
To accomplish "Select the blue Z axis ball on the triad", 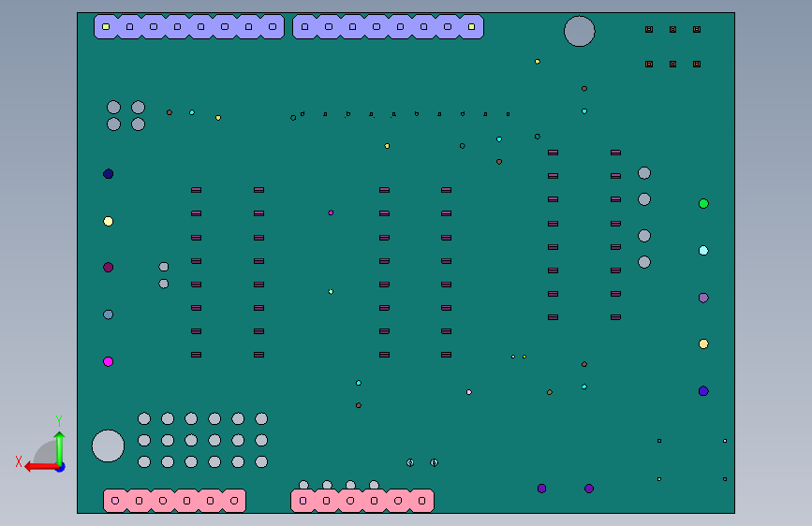I will (x=61, y=467).
